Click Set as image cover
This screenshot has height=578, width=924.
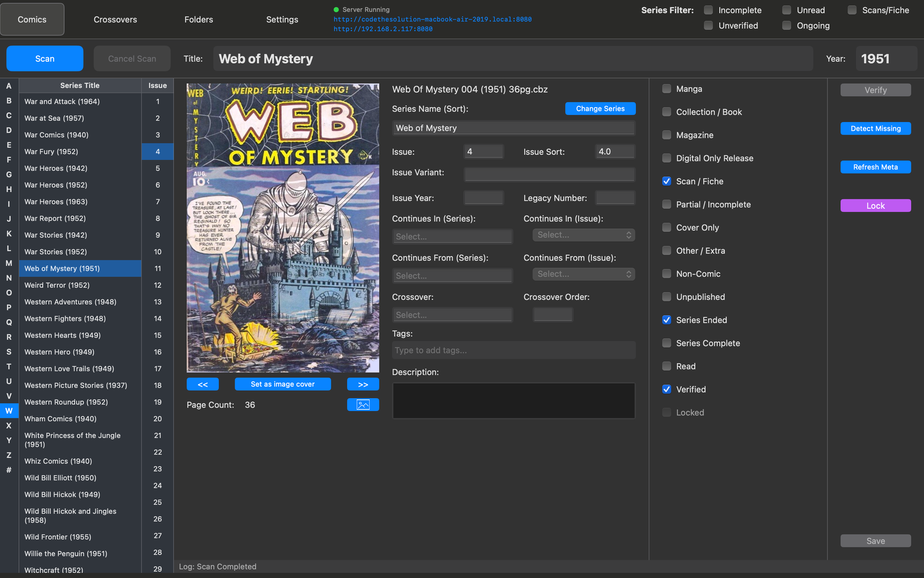[x=283, y=384]
